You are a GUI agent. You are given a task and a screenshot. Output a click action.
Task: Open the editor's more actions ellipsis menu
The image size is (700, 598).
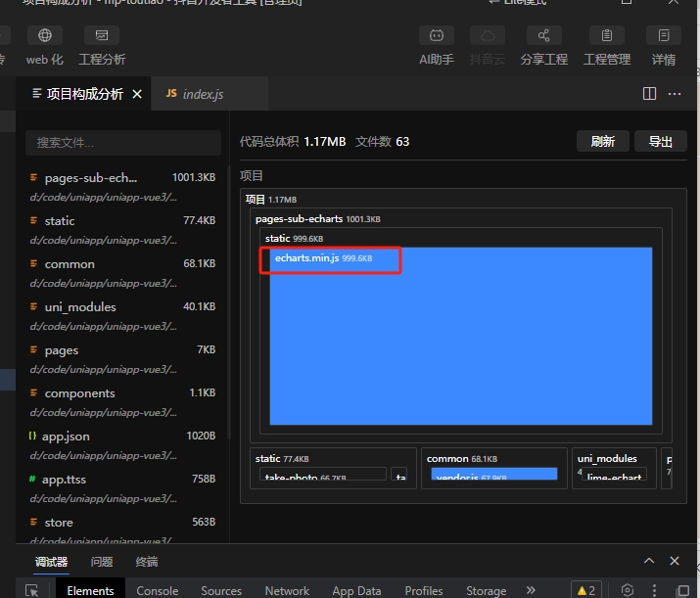tap(675, 94)
